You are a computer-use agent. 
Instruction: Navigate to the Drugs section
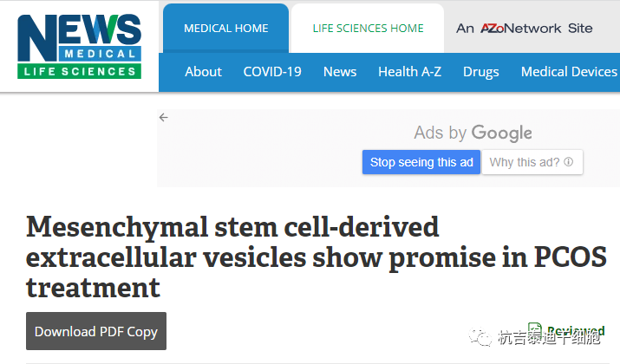point(481,72)
